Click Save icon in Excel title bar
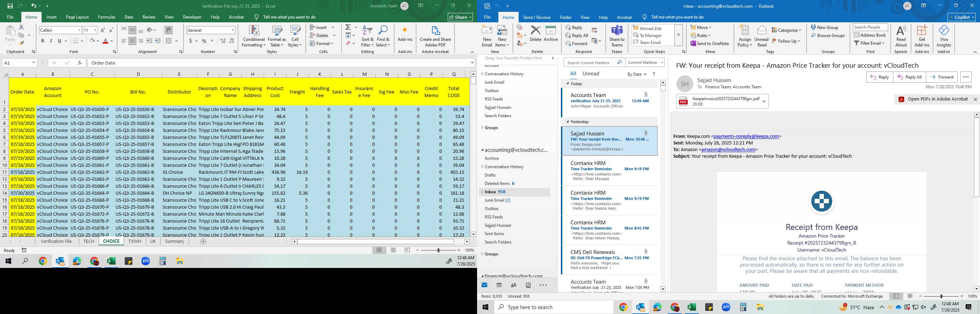Viewport: 980px width, 314px height. [10, 6]
